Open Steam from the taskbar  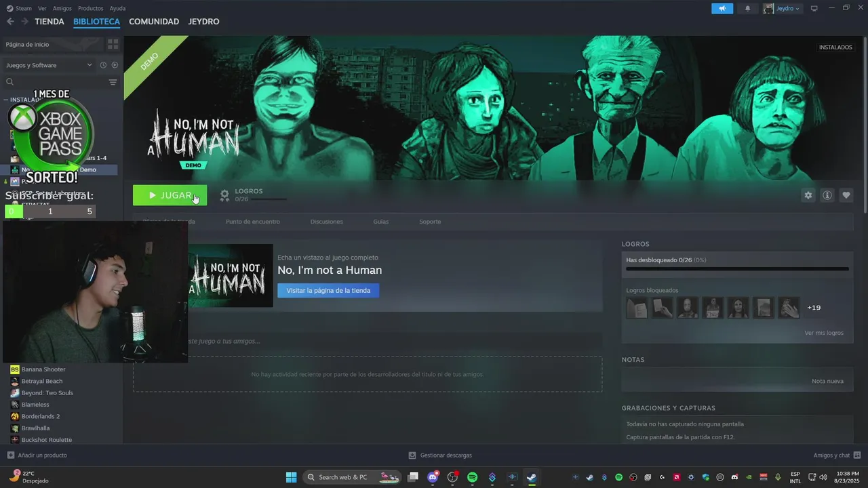tap(532, 477)
